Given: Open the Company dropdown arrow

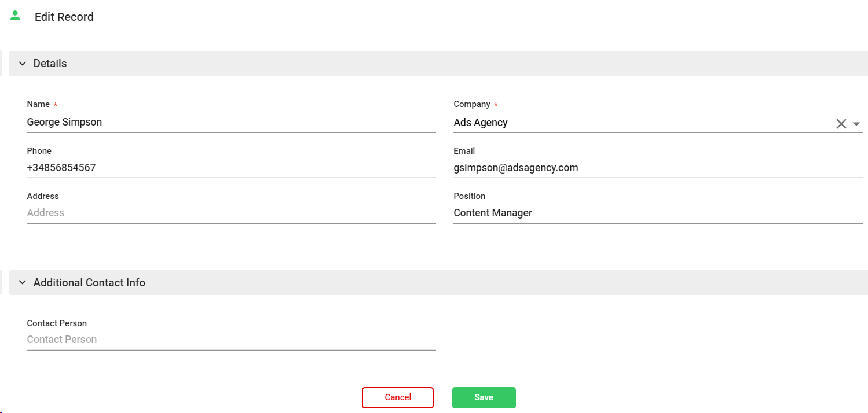Looking at the screenshot, I should (856, 124).
